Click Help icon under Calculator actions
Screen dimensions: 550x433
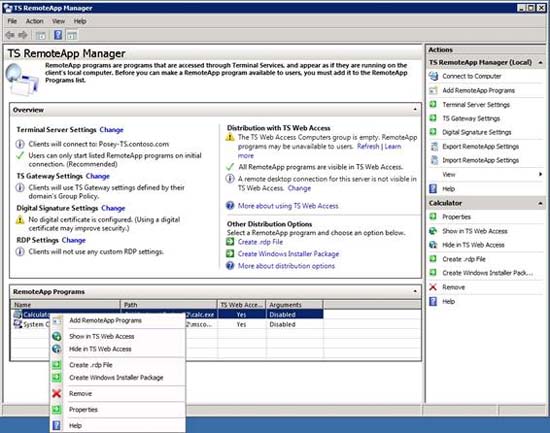(433, 301)
